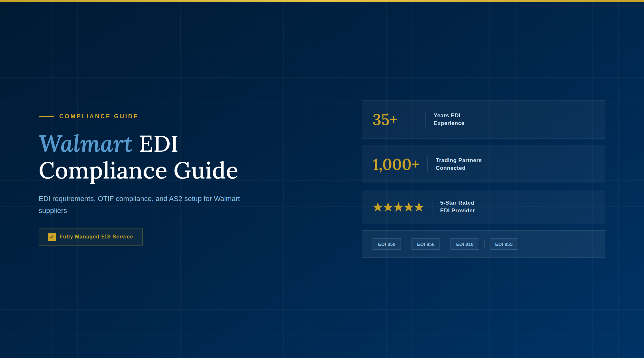This screenshot has width=644, height=358.
Task: Click the italic Walmart word in the heading
Action: point(85,144)
